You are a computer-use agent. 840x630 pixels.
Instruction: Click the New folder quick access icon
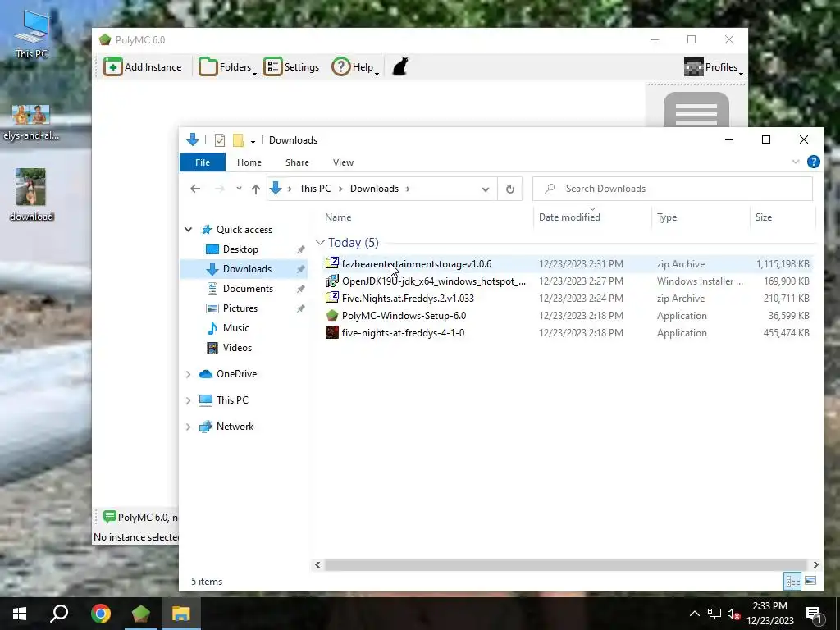point(239,140)
